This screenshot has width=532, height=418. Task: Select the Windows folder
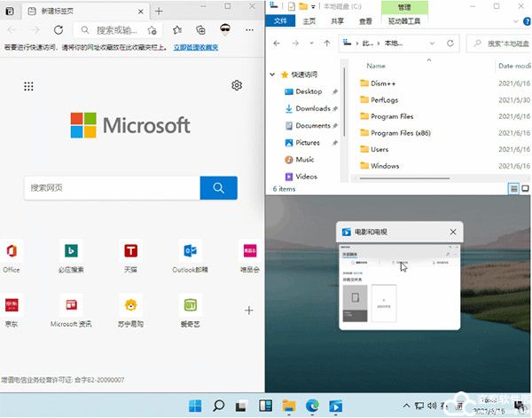pos(385,166)
